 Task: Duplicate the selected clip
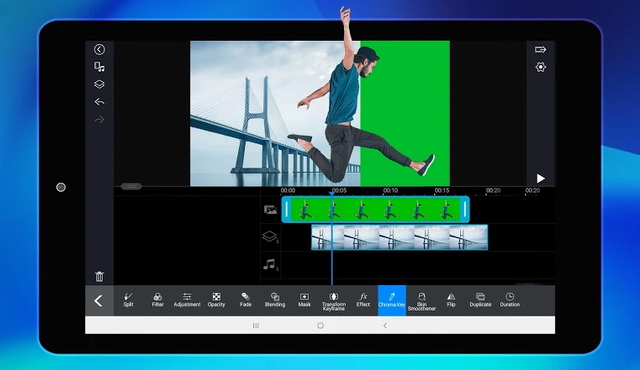(480, 300)
